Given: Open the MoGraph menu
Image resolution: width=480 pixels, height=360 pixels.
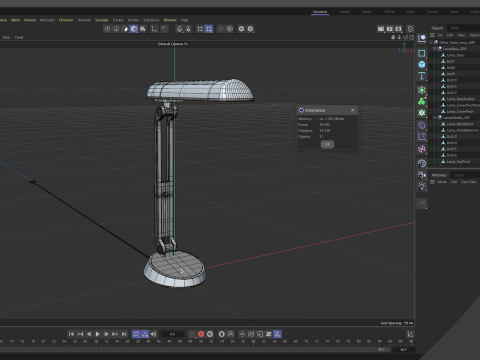Looking at the screenshot, I should coord(47,20).
